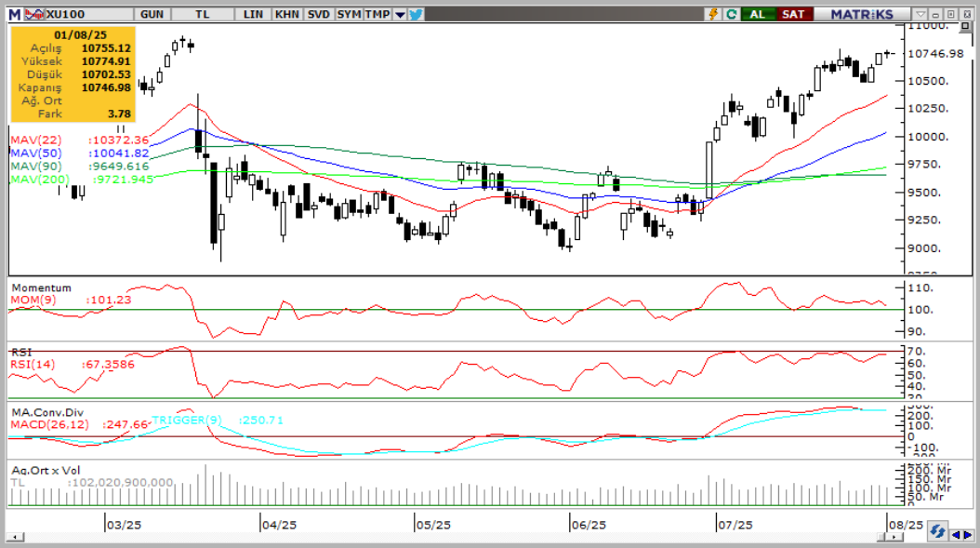Click the blue double-arrow sync icon
This screenshot has height=548, width=980.
click(x=937, y=532)
